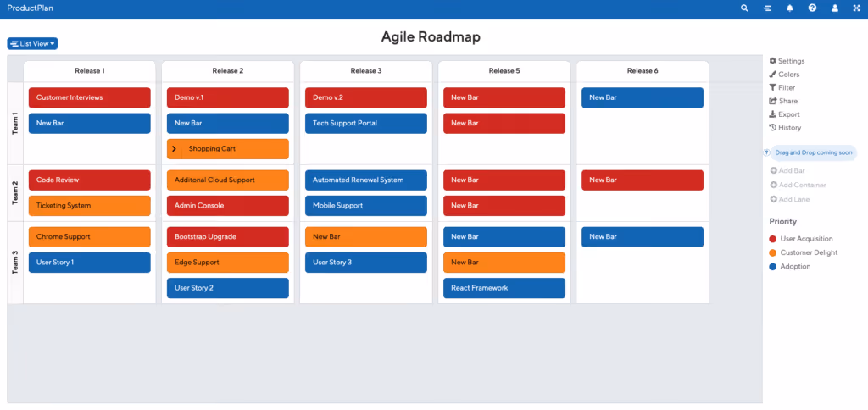Select the Release 5 column header

(x=504, y=71)
